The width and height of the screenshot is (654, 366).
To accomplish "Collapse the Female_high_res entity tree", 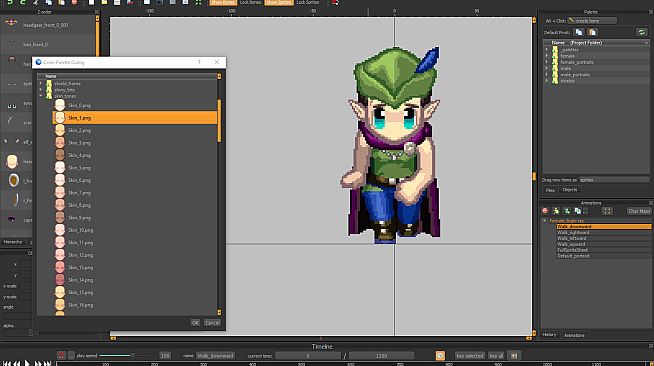I will (544, 221).
